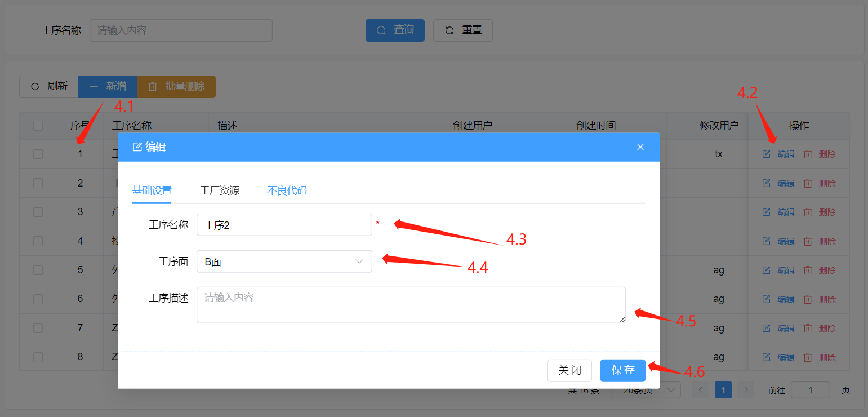Close the 编辑 dialog with the X icon

640,147
